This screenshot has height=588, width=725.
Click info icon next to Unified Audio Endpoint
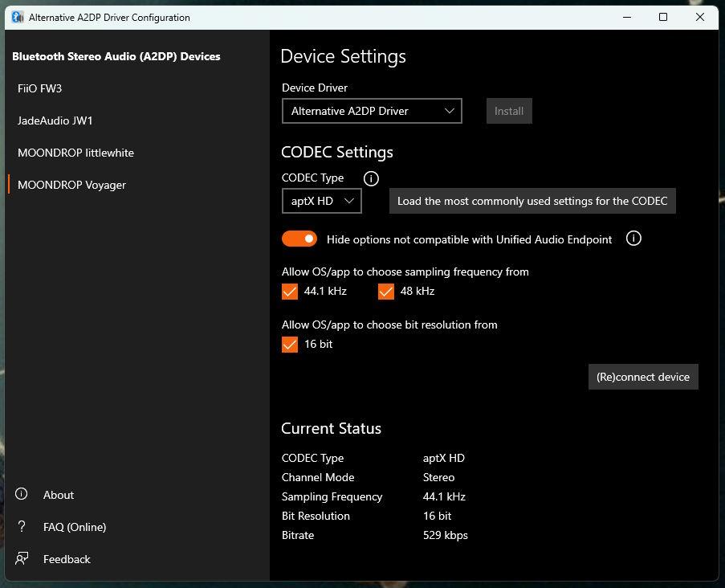click(x=633, y=239)
